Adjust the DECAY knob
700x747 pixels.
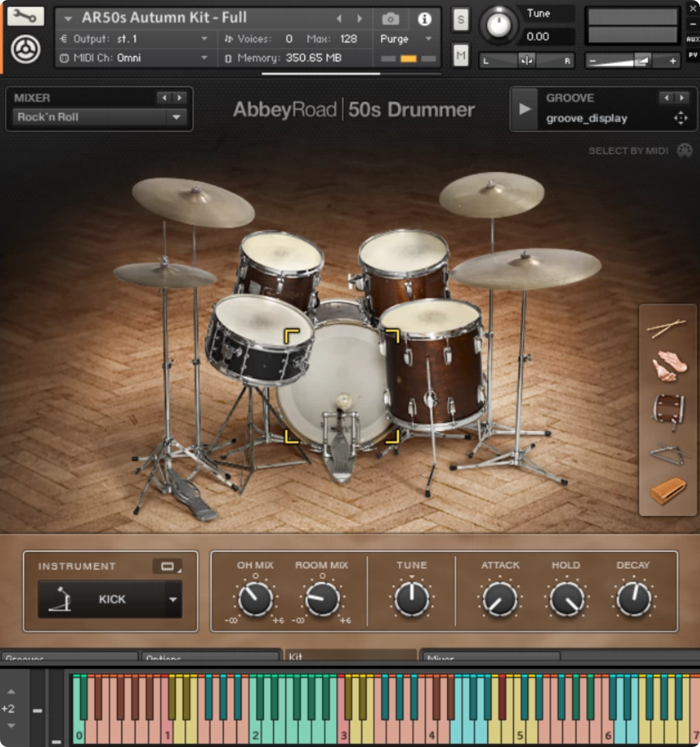coord(634,599)
